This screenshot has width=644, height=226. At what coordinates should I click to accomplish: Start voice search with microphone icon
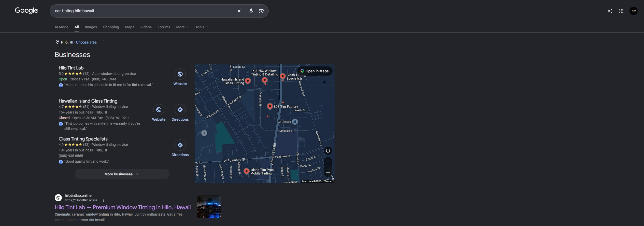click(251, 11)
